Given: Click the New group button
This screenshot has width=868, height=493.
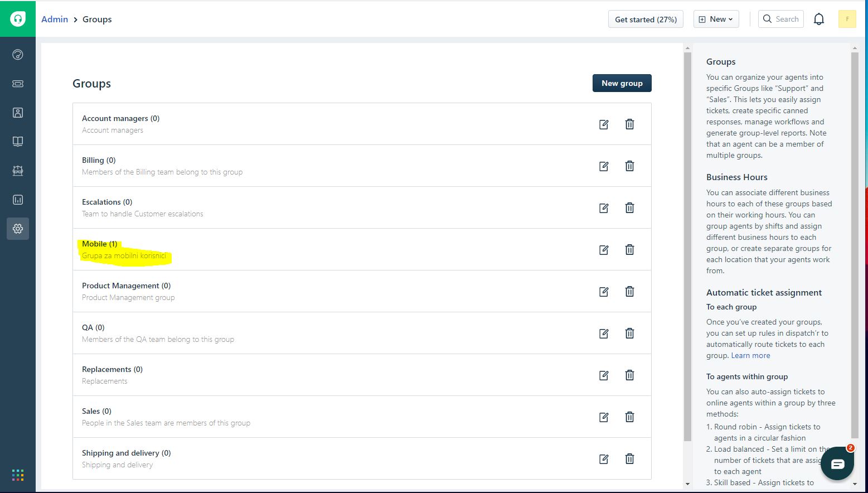Looking at the screenshot, I should click(622, 83).
